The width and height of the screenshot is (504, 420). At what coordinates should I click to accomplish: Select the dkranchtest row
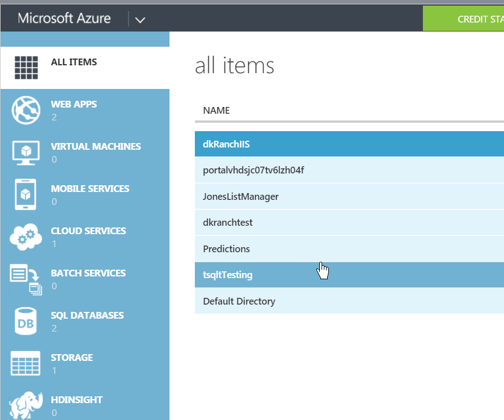(x=228, y=222)
